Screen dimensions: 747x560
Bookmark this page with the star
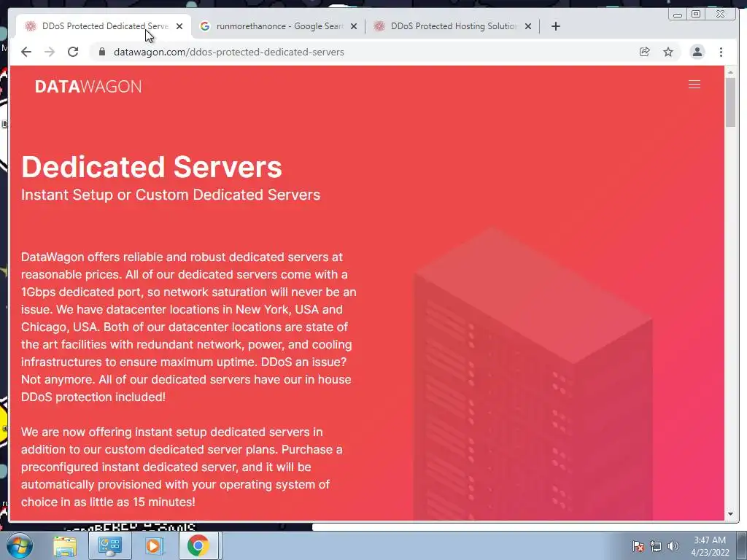668,52
